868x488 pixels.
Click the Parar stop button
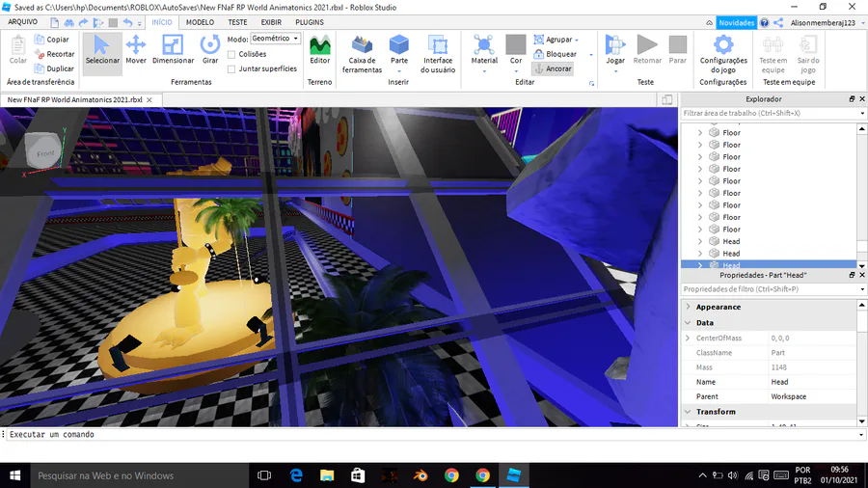coord(678,51)
